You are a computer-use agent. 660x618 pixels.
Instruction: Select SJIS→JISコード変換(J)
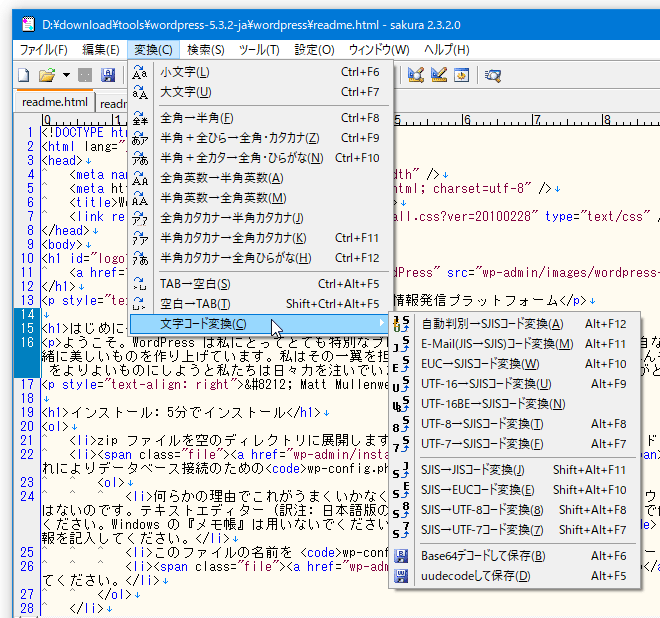pos(514,470)
